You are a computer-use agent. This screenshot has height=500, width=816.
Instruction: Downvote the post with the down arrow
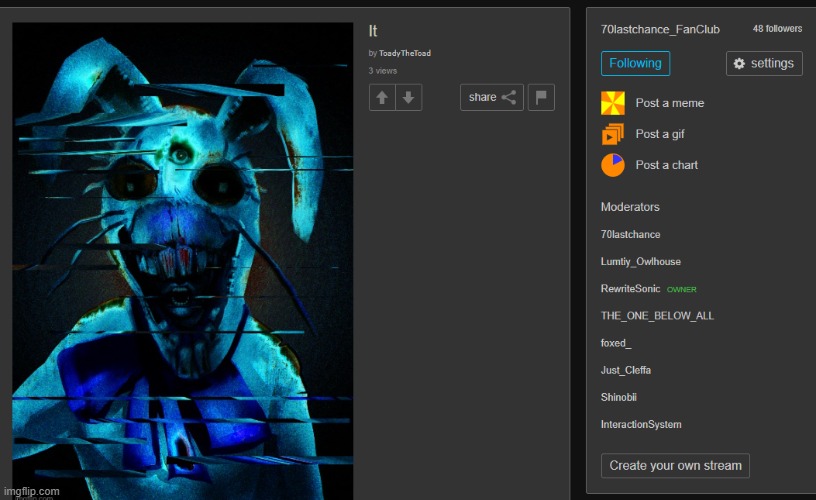(x=408, y=97)
